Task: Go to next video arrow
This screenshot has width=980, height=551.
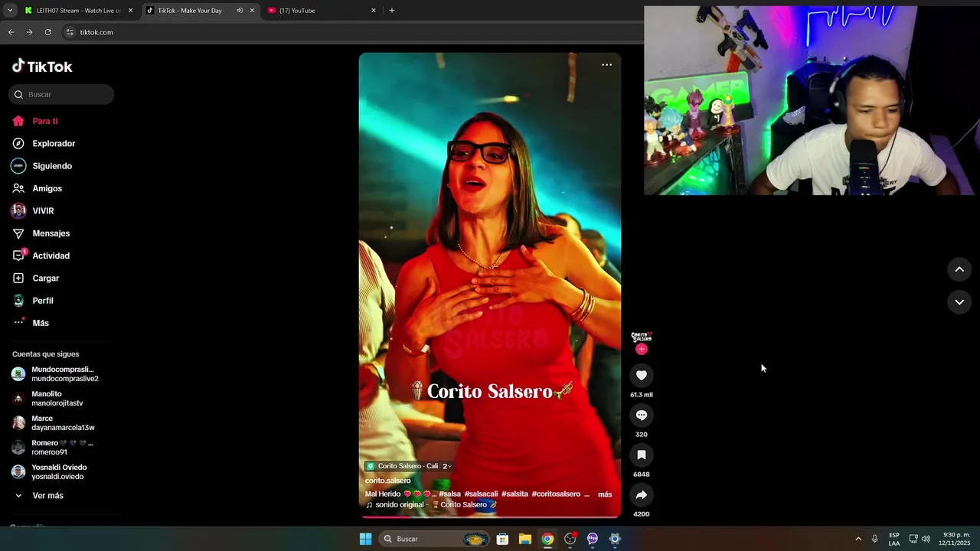Action: coord(959,302)
